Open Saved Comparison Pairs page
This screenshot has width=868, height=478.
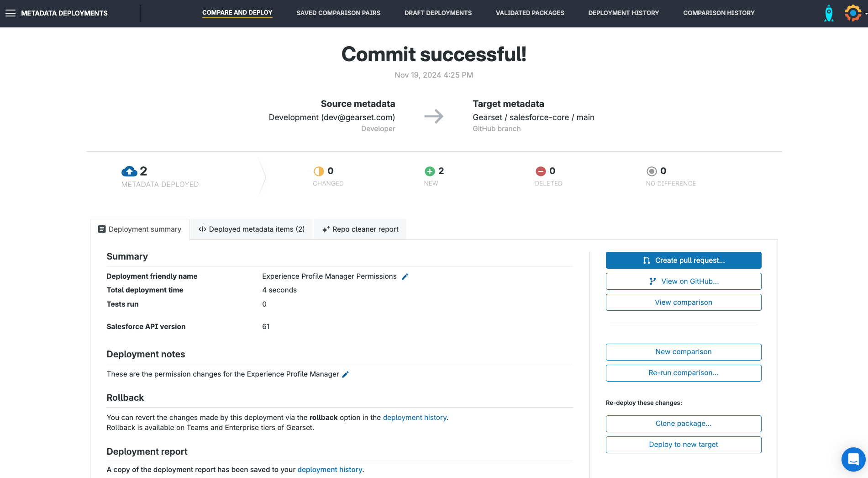[x=338, y=13]
